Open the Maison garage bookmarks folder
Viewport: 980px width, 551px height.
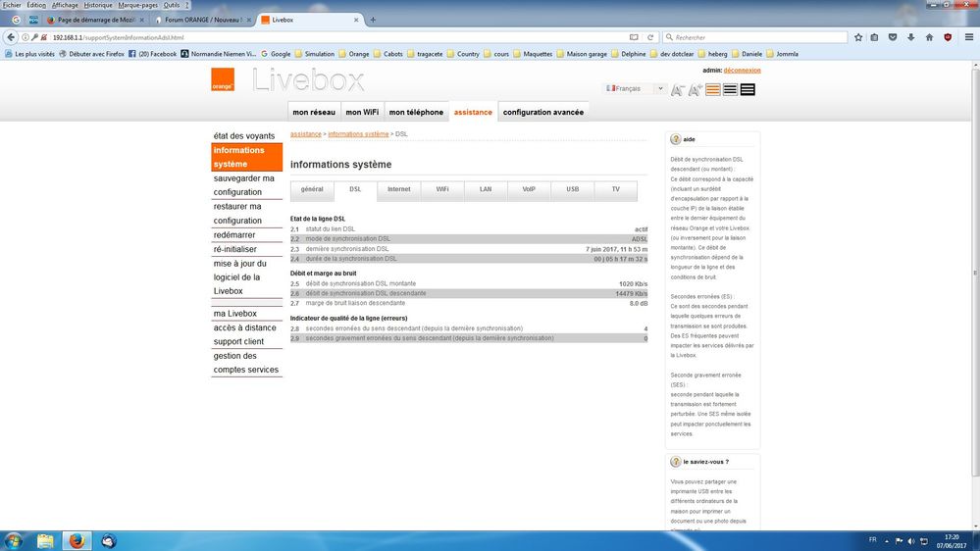click(x=582, y=54)
